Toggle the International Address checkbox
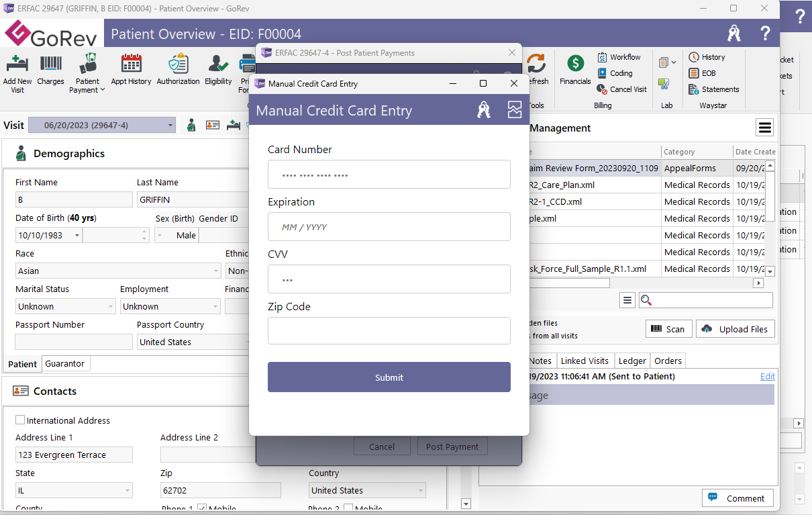 coord(21,420)
